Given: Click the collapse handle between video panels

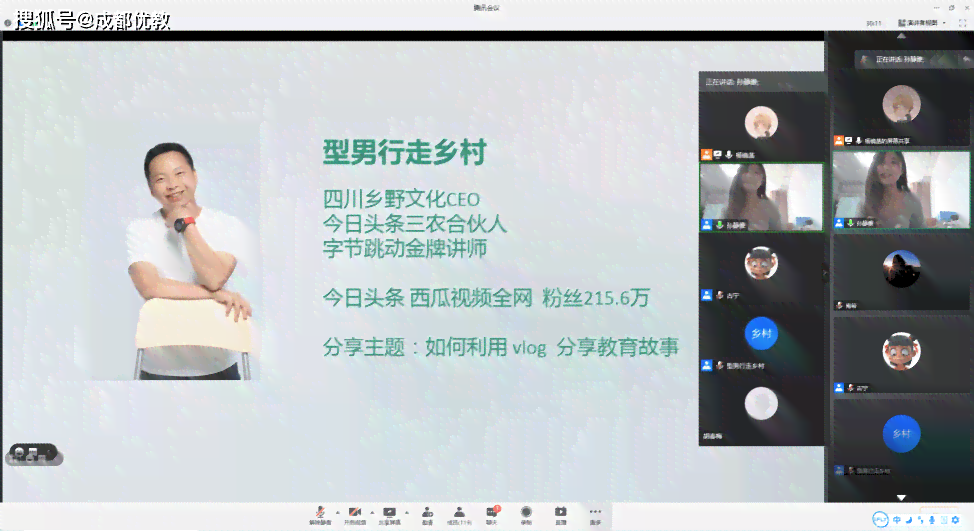Looking at the screenshot, I should pyautogui.click(x=826, y=272).
